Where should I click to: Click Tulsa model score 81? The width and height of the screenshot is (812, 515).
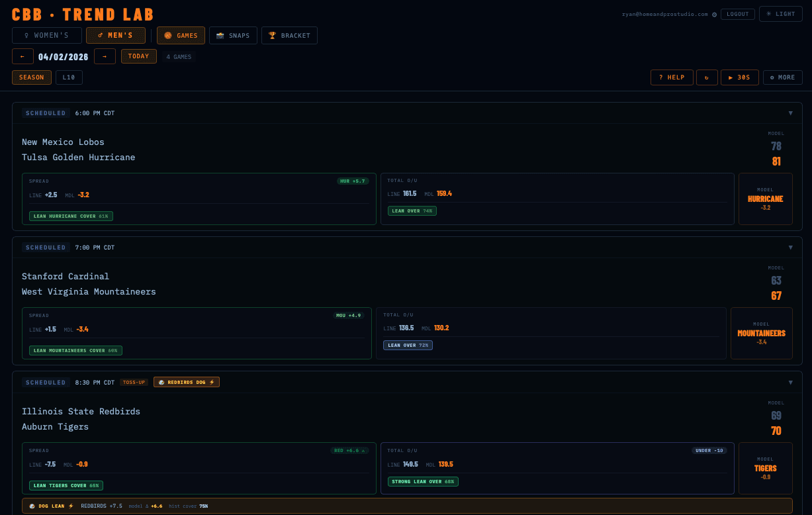click(x=776, y=161)
